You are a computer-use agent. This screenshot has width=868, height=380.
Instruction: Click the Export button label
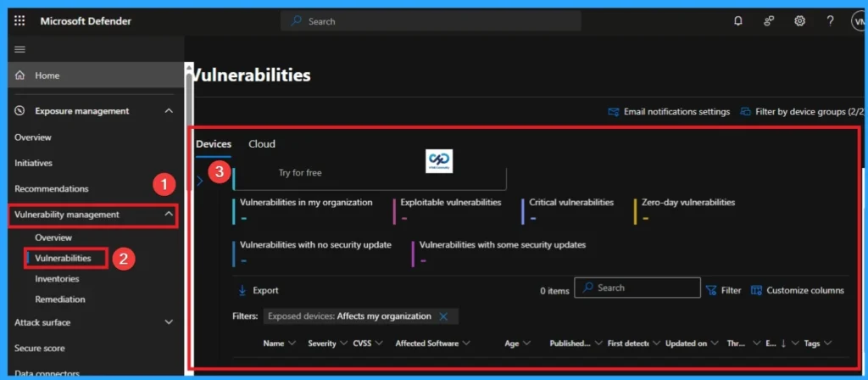point(265,290)
